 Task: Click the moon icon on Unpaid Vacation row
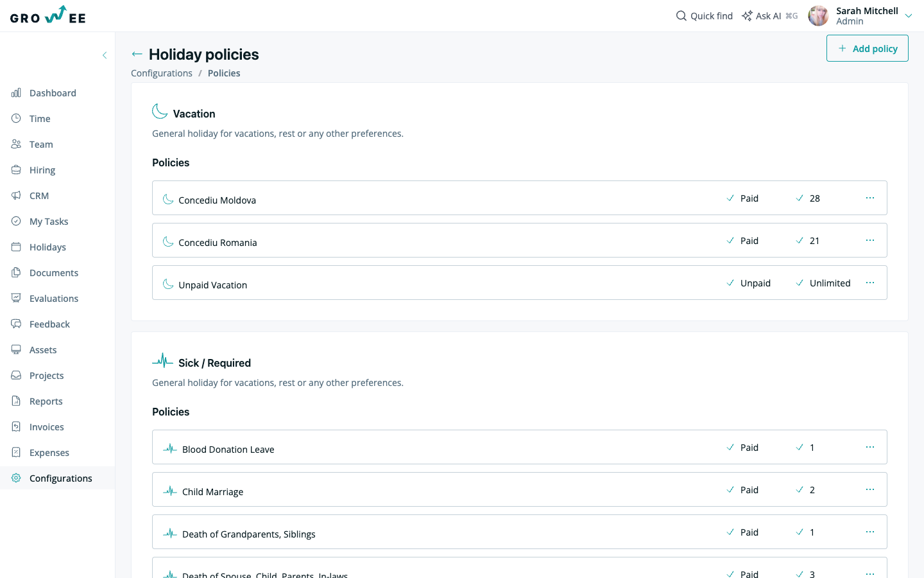(x=168, y=284)
